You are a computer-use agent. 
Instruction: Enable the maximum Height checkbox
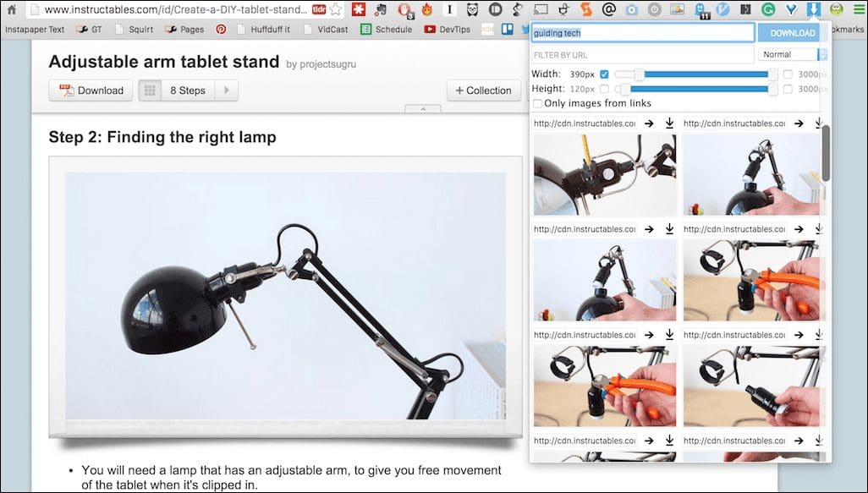click(788, 89)
